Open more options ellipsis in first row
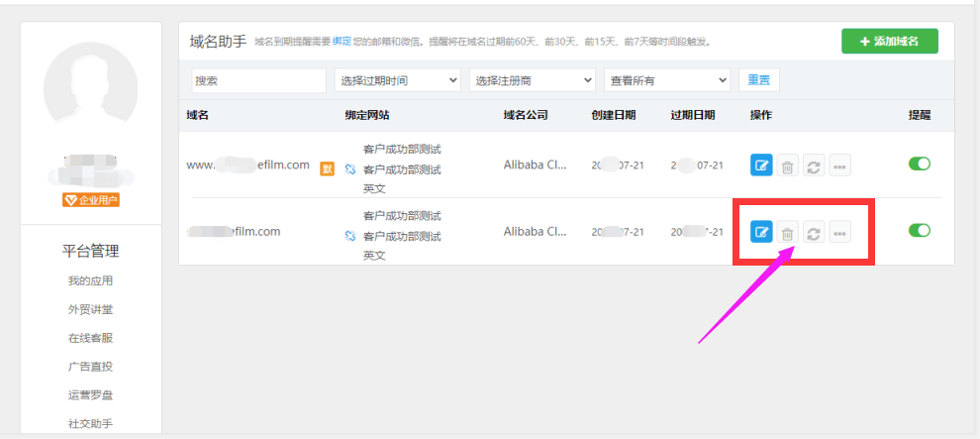The image size is (980, 439). point(839,165)
